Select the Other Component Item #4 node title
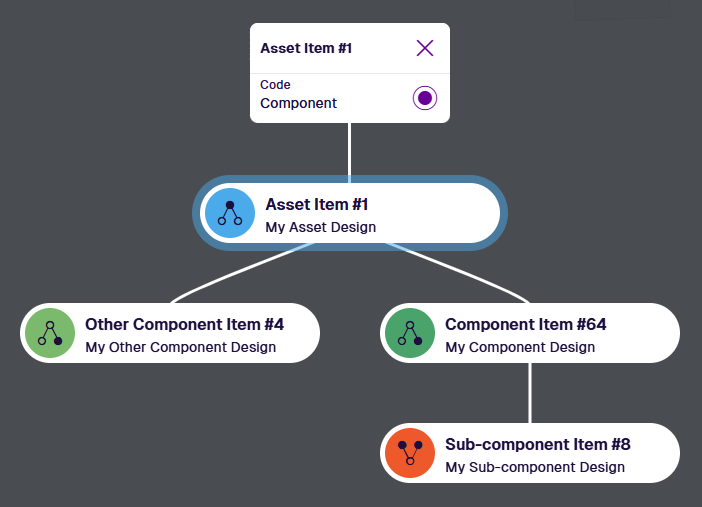The width and height of the screenshot is (702, 507). point(185,325)
